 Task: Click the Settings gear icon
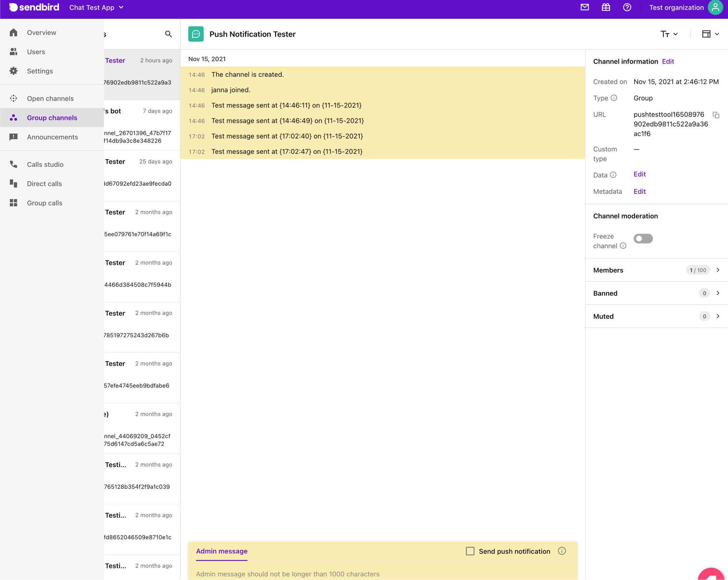pyautogui.click(x=13, y=71)
